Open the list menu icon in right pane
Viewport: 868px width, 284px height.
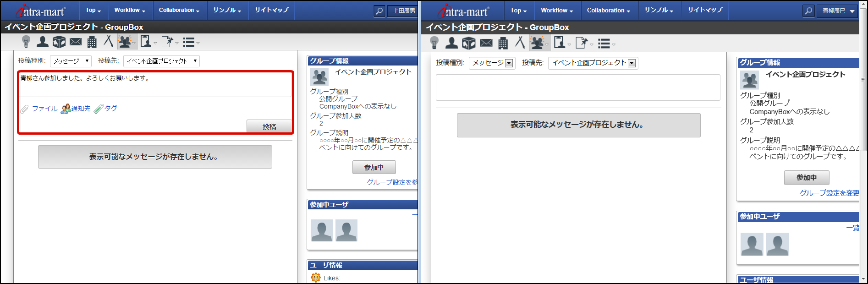pos(605,44)
